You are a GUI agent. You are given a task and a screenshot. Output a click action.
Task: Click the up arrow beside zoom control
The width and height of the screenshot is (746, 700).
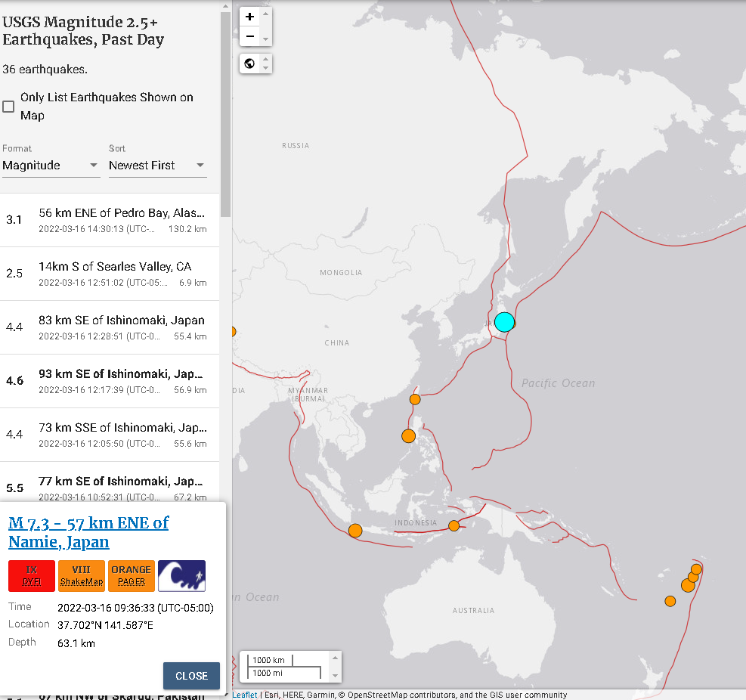tap(266, 14)
